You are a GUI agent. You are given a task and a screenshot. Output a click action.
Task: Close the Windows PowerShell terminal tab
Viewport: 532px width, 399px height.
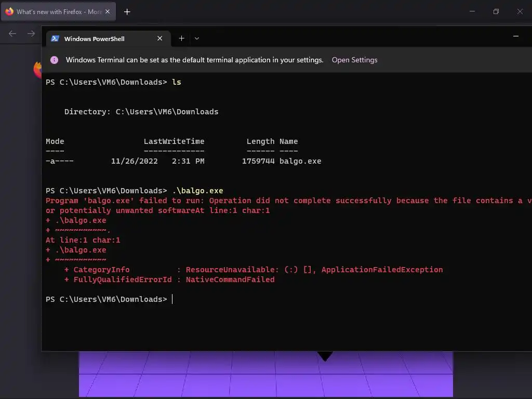[x=160, y=38]
